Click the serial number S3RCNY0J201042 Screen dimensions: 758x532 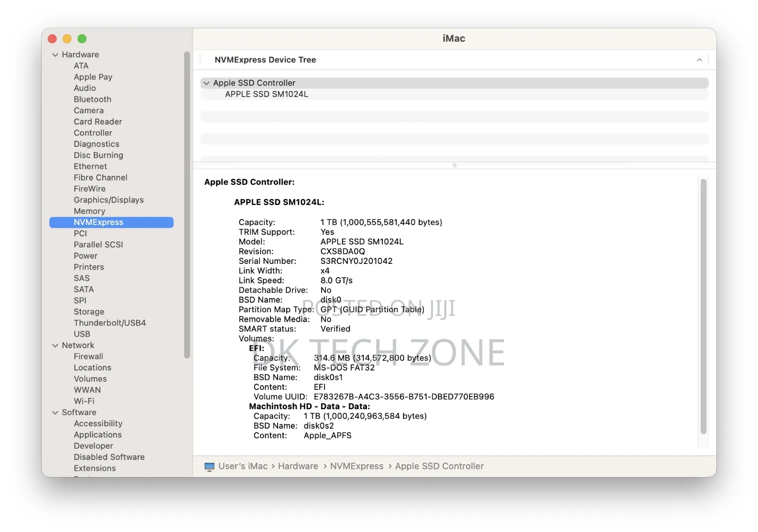click(356, 261)
